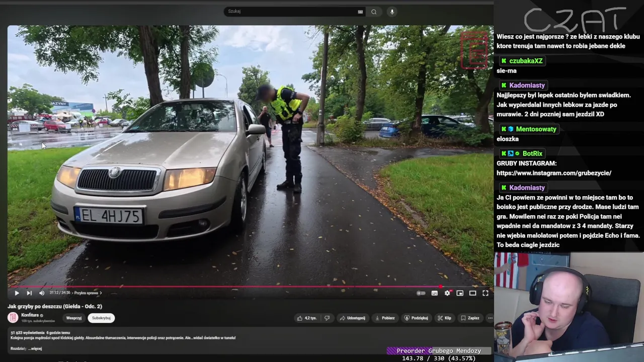This screenshot has width=644, height=362.
Task: Start voice search with microphone icon
Action: tap(392, 12)
